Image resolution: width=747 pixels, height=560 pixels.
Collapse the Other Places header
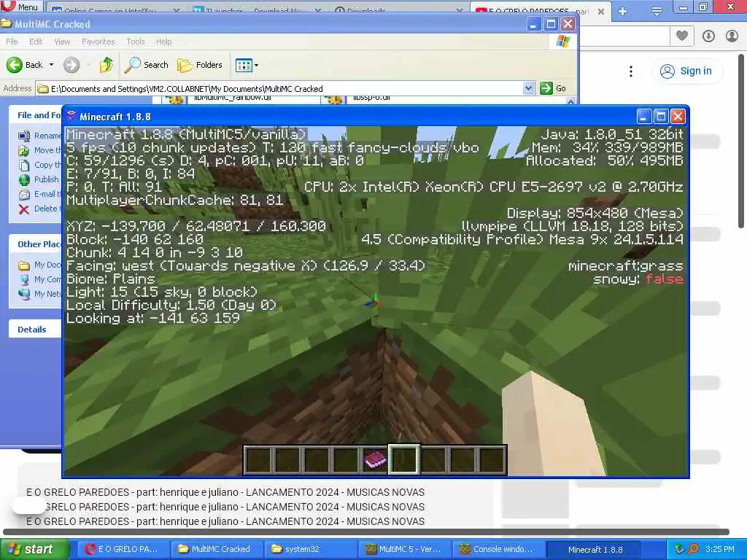(x=35, y=244)
